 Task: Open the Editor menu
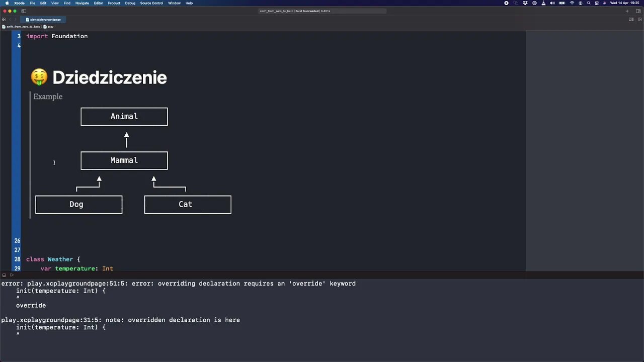(98, 3)
